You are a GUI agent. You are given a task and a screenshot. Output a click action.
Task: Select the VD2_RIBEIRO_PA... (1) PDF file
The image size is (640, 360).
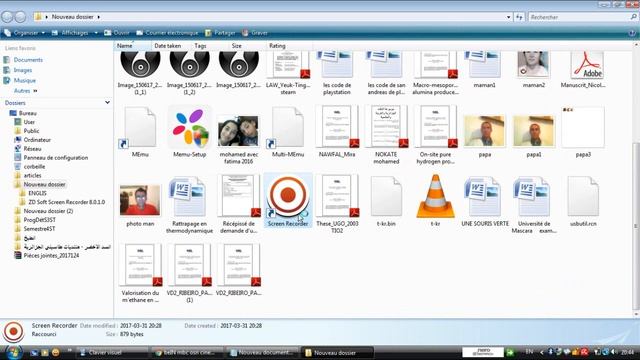click(190, 265)
